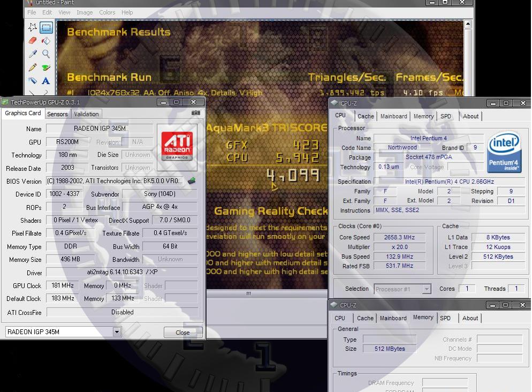The width and height of the screenshot is (532, 392).
Task: Open the About tab in upper CPU-Z
Action: pyautogui.click(x=470, y=116)
